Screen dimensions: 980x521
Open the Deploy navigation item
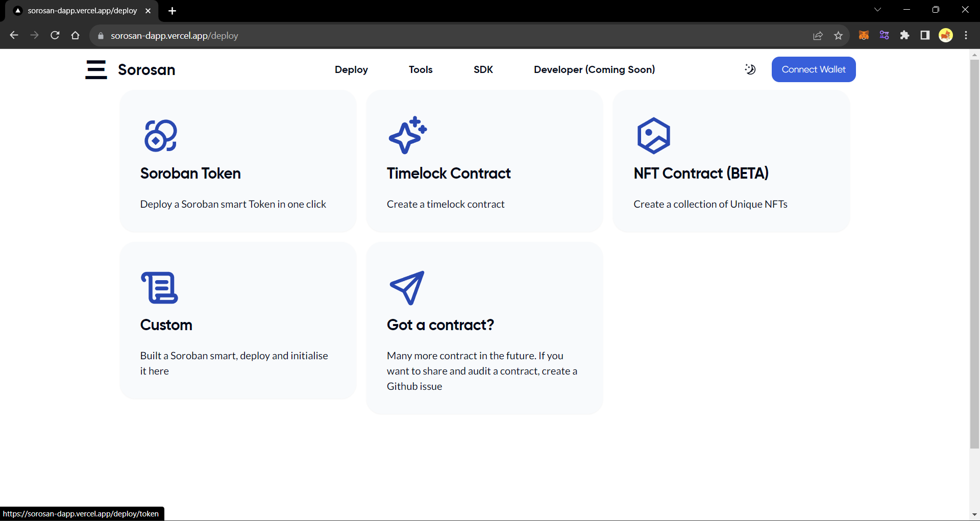point(351,69)
